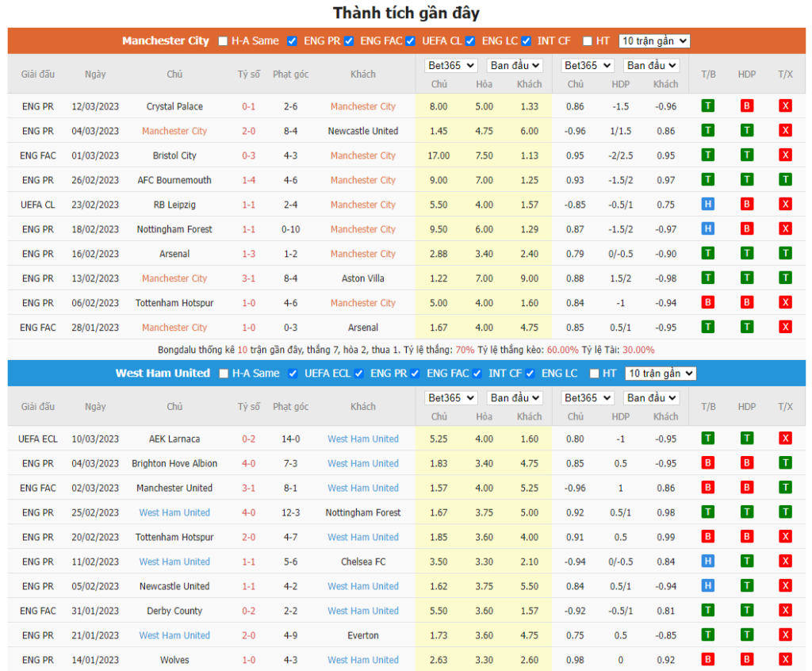Click '14-0' corner count in AEK Larnaca row
Viewport: 812px width, 671px height.
click(x=290, y=439)
